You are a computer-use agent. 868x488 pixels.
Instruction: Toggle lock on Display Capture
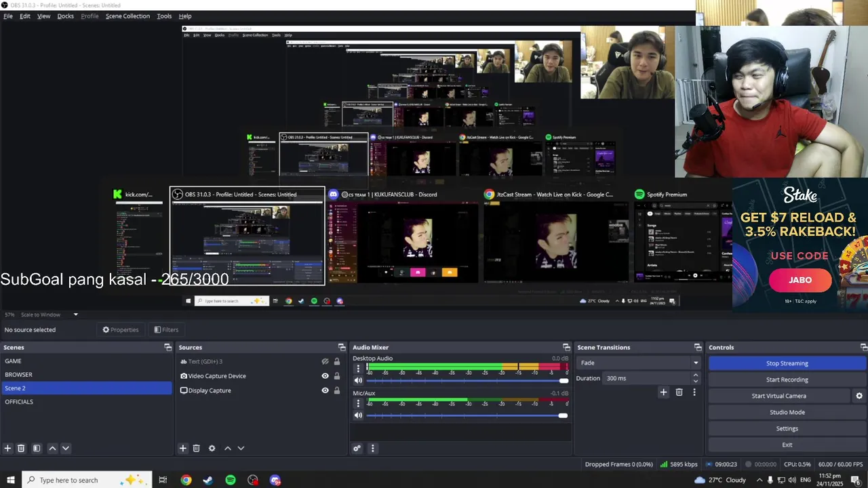click(337, 390)
